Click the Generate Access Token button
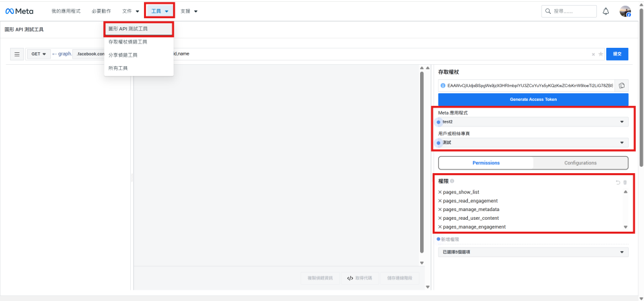This screenshot has height=301, width=644. 533,99
